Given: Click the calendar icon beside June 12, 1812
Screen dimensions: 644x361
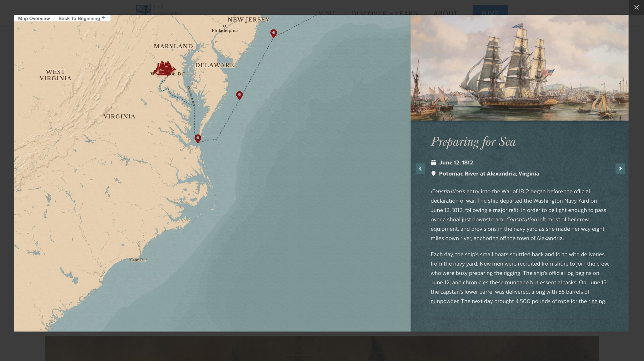Looking at the screenshot, I should (x=433, y=162).
